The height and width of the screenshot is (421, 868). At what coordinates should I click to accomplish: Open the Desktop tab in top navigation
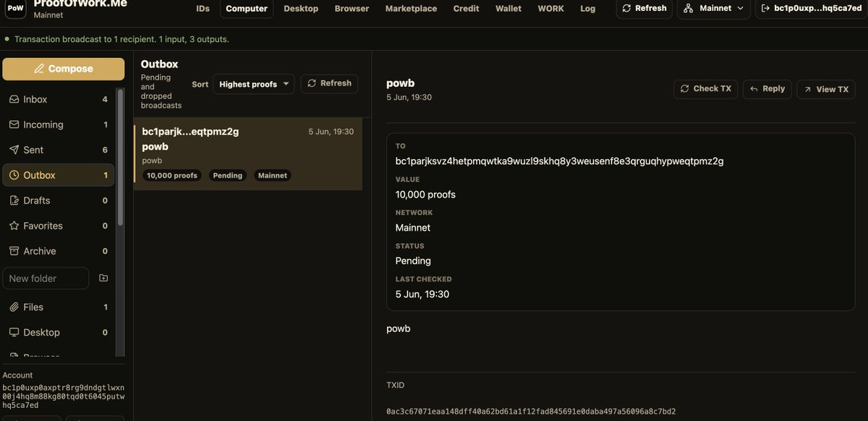coord(301,9)
